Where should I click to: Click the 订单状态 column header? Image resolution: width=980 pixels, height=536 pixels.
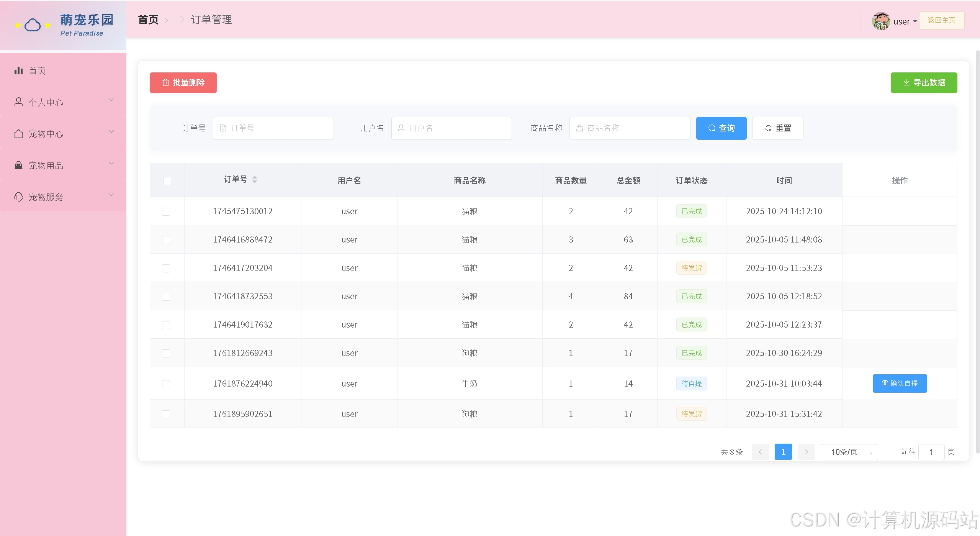tap(692, 180)
